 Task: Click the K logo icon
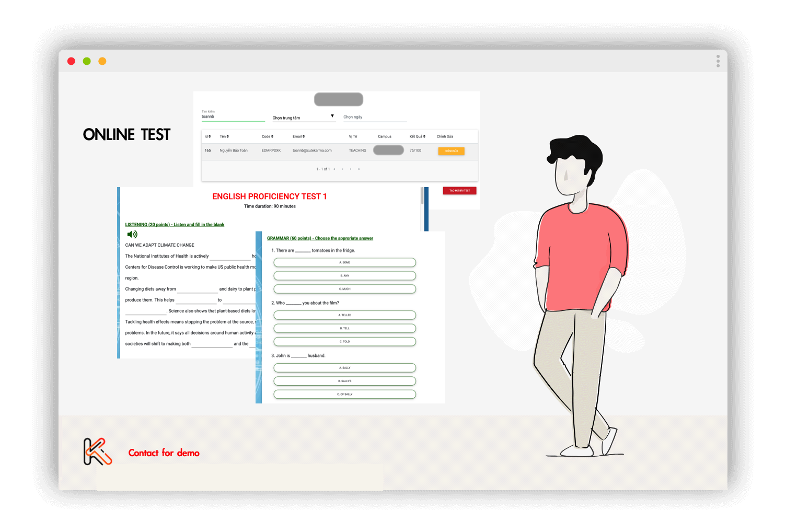pyautogui.click(x=98, y=452)
